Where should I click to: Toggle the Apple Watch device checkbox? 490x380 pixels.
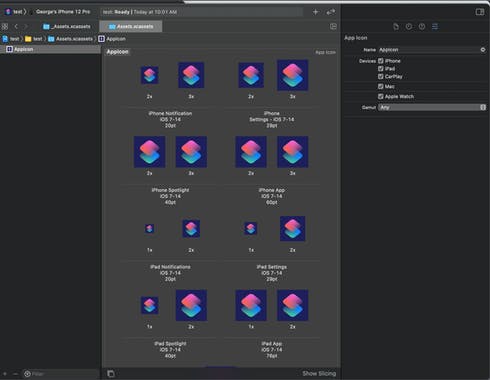(381, 97)
